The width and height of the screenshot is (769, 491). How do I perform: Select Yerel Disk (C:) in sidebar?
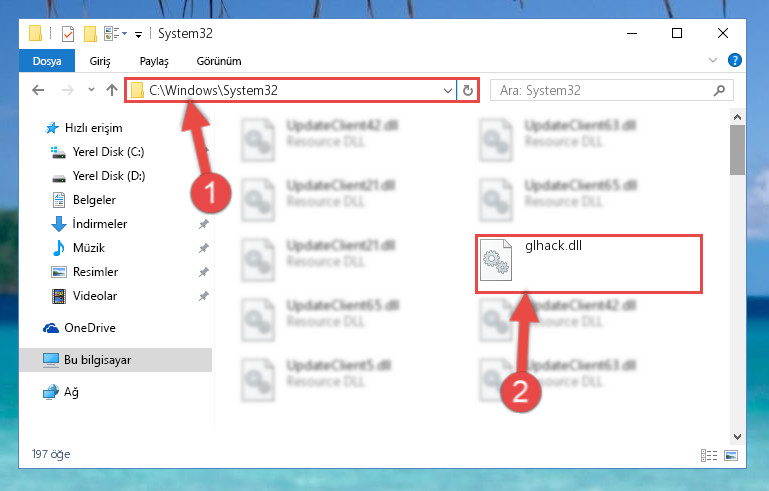[x=108, y=152]
